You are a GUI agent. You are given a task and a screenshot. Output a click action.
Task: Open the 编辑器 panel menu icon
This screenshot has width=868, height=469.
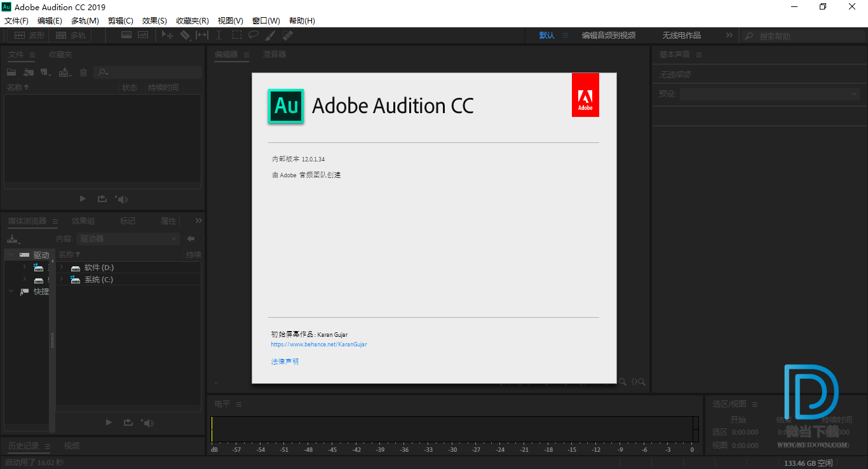(x=247, y=55)
